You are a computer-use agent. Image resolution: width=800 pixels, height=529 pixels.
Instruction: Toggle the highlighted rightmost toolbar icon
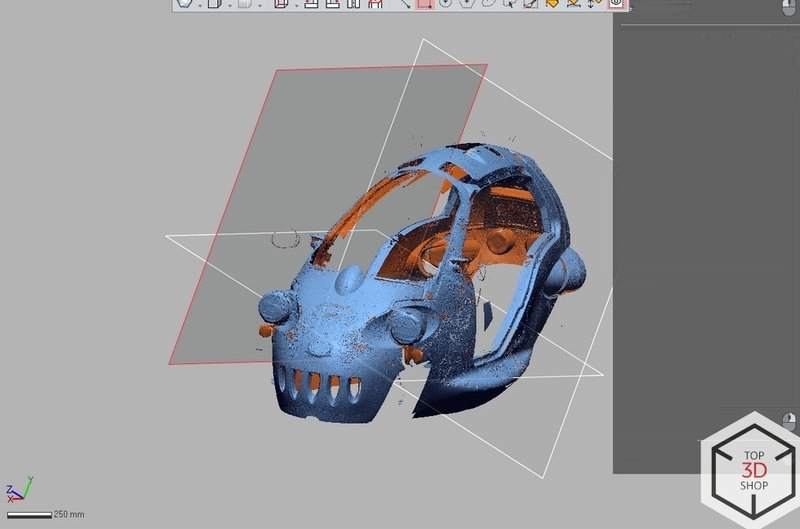[616, 3]
